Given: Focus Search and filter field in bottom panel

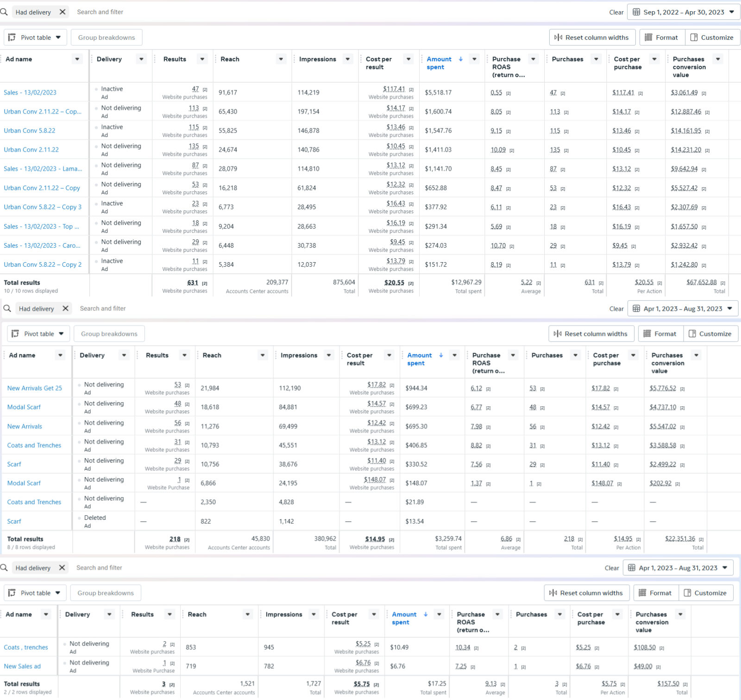Looking at the screenshot, I should [99, 568].
